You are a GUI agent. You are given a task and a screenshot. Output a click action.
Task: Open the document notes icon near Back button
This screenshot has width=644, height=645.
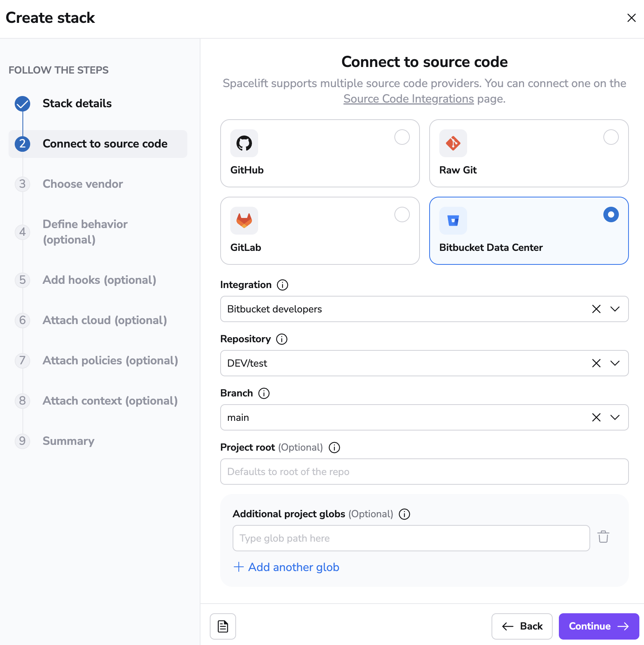[223, 626]
